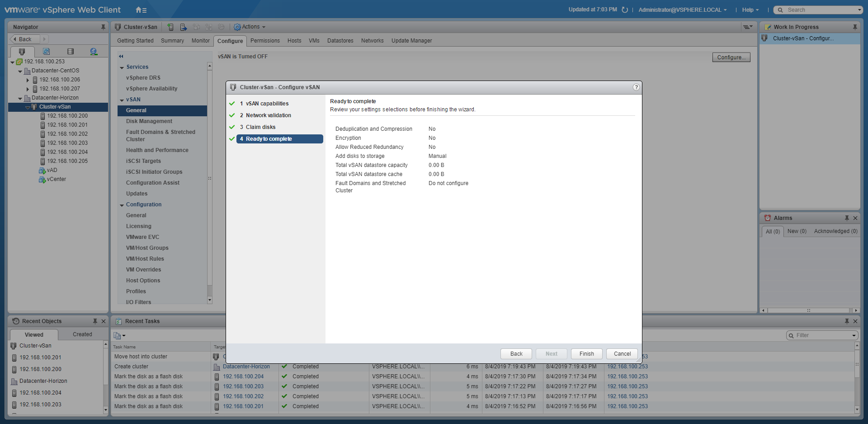Select the Created tab in Recent Objects

point(82,334)
